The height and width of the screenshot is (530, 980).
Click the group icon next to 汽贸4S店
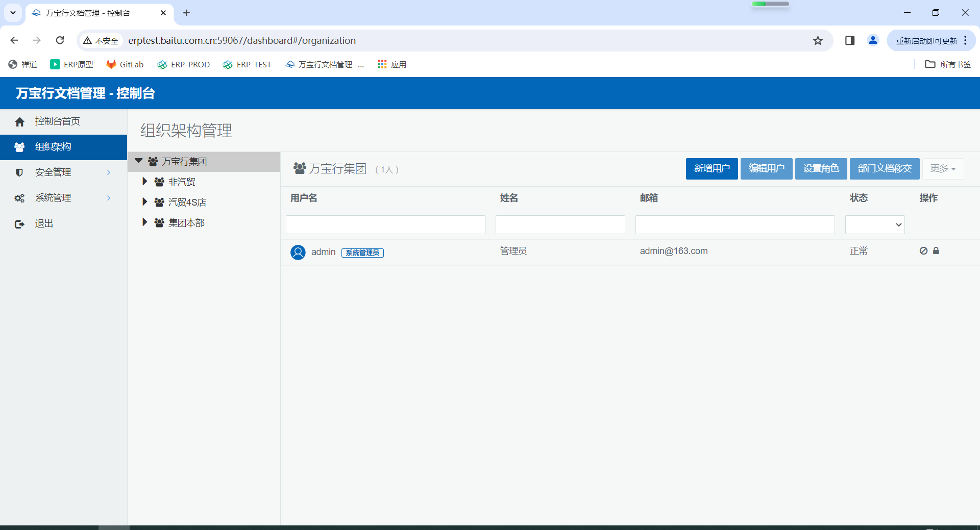tap(159, 203)
